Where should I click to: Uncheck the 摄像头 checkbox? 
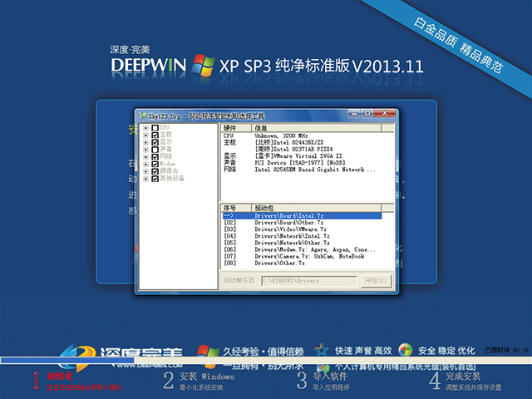155,171
